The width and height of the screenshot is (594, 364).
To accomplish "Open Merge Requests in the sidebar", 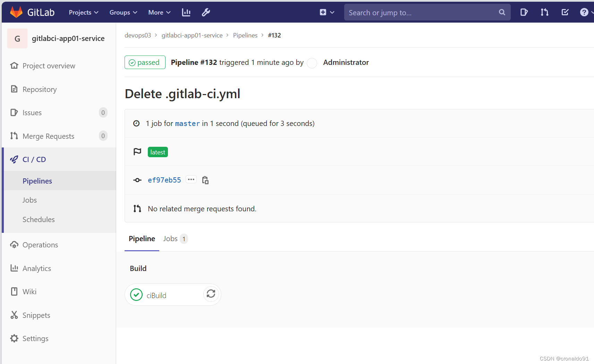I will (x=48, y=136).
